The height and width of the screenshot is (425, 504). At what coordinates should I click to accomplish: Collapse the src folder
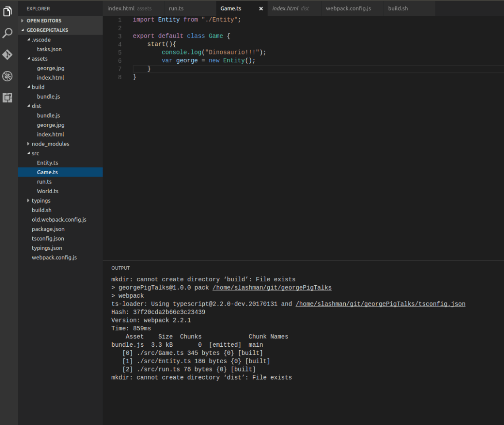click(x=35, y=153)
